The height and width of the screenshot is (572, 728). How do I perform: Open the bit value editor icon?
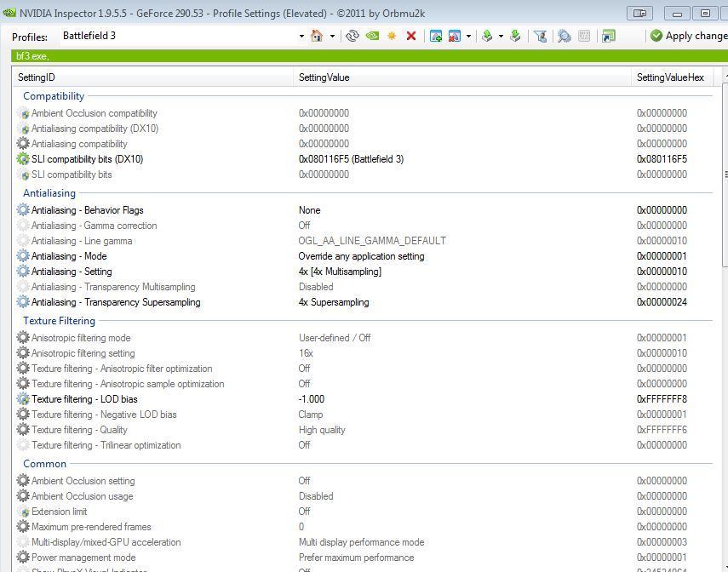tap(584, 36)
